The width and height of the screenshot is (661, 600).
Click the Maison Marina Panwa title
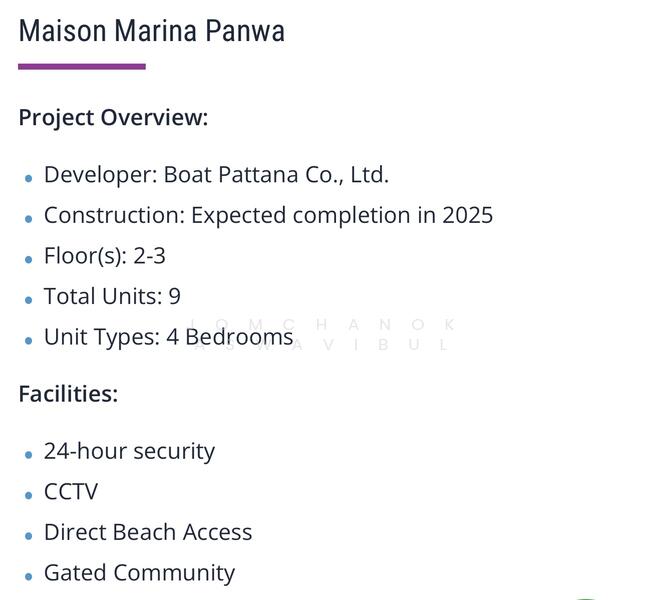(x=152, y=31)
